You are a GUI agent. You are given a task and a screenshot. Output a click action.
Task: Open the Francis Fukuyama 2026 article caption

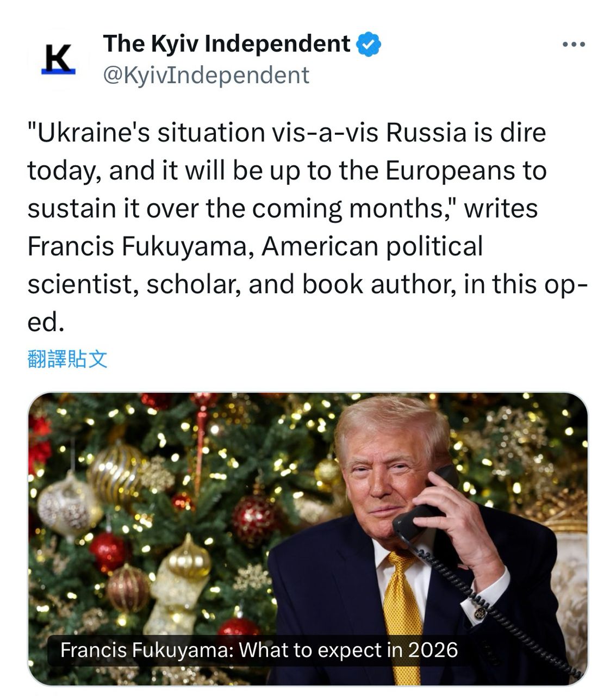point(259,650)
